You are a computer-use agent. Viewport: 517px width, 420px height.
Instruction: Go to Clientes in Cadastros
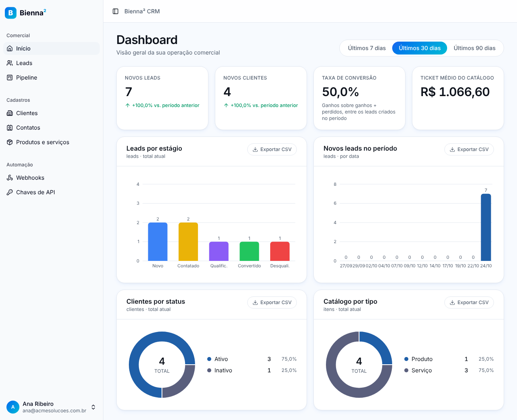pos(51,113)
